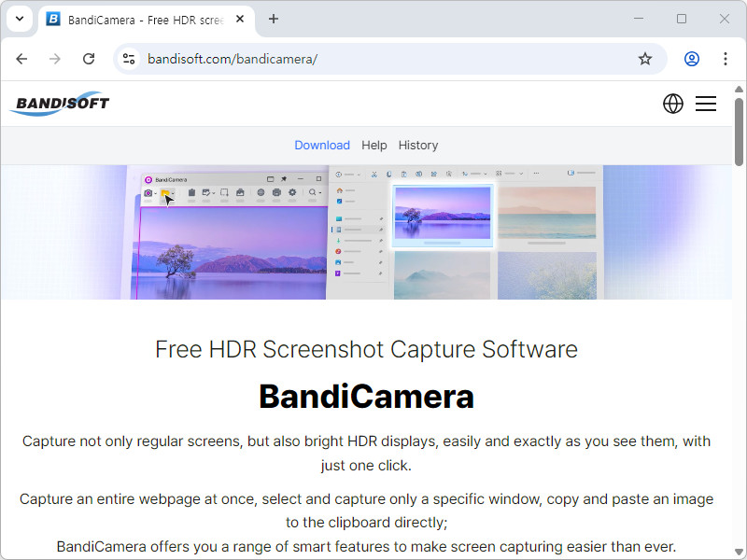The width and height of the screenshot is (747, 560).
Task: View site information icon in address bar
Action: tap(130, 59)
